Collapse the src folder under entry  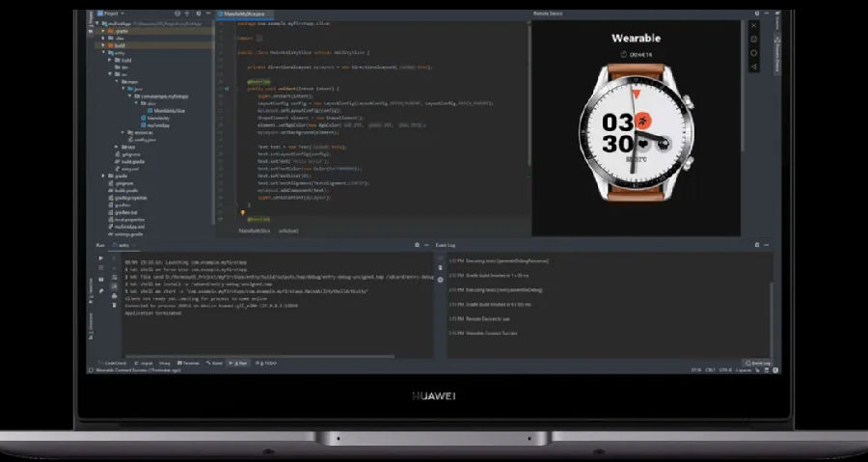110,74
